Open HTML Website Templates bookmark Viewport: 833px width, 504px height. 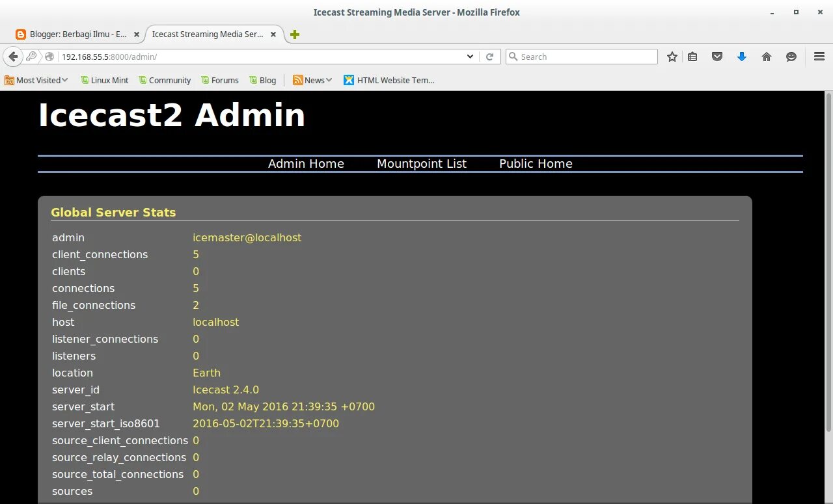tap(389, 80)
